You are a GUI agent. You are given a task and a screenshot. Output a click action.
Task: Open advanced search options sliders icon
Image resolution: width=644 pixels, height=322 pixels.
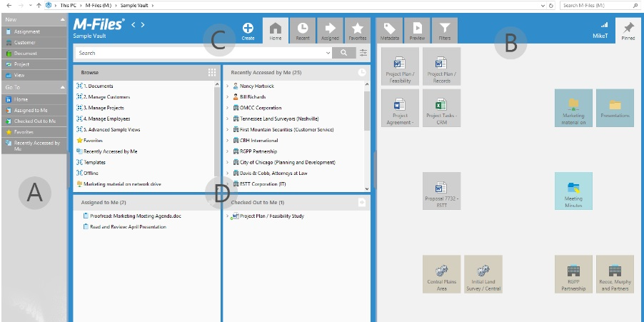(363, 53)
